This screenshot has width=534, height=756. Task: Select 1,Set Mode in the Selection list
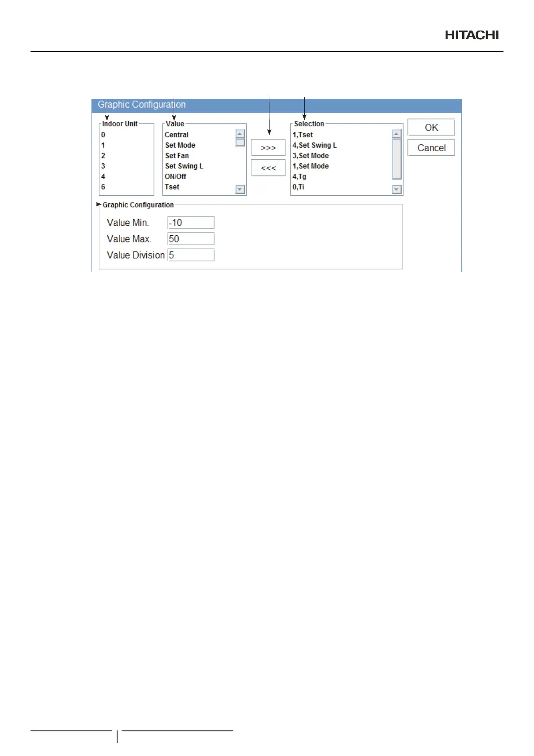point(311,166)
